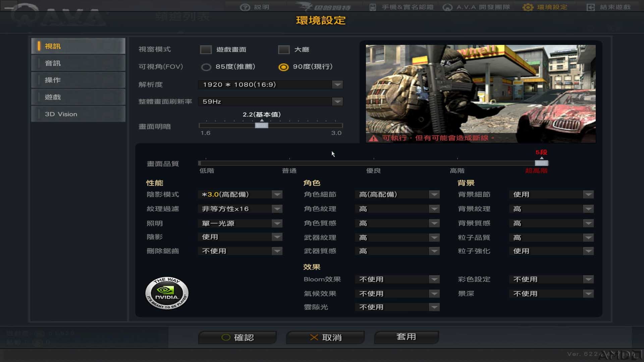Select the 90度(現行) FOV radio button

pyautogui.click(x=283, y=67)
